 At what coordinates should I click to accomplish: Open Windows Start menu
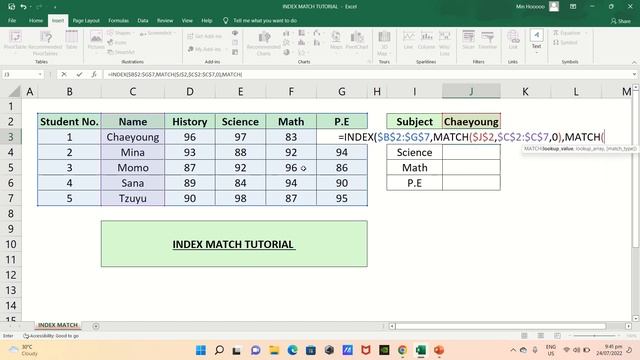point(201,350)
